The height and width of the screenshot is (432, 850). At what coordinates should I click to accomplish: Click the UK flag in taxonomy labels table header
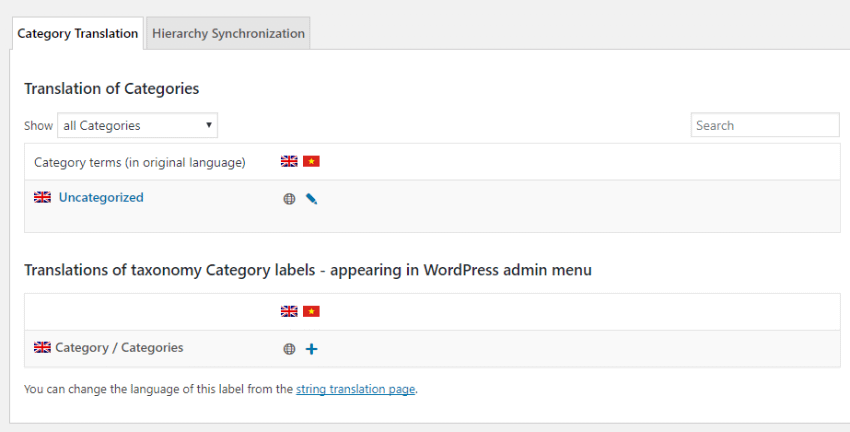[x=289, y=312]
